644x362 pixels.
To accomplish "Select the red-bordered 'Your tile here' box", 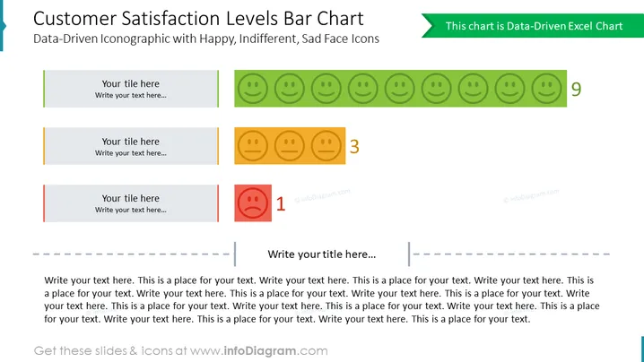I will (x=131, y=203).
